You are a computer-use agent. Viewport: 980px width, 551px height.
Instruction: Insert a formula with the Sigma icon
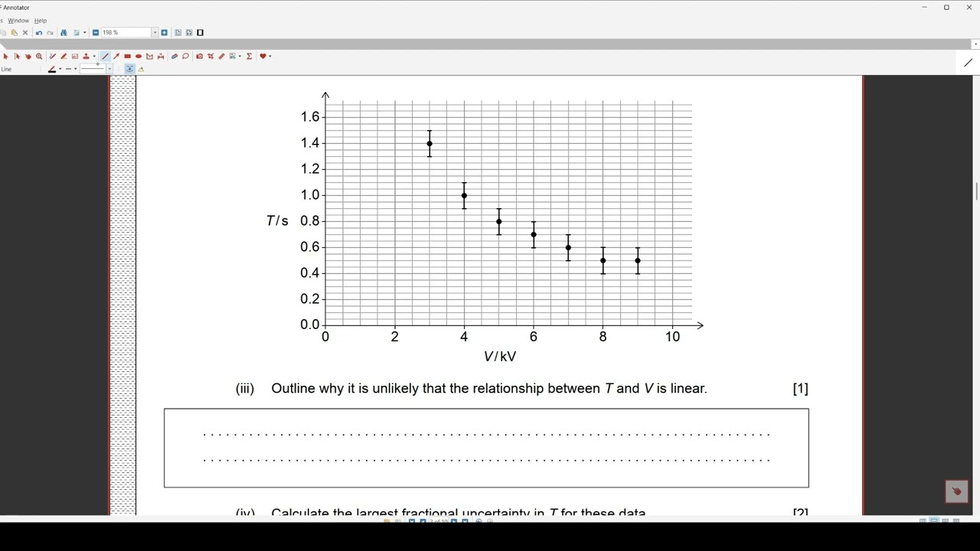coord(249,57)
